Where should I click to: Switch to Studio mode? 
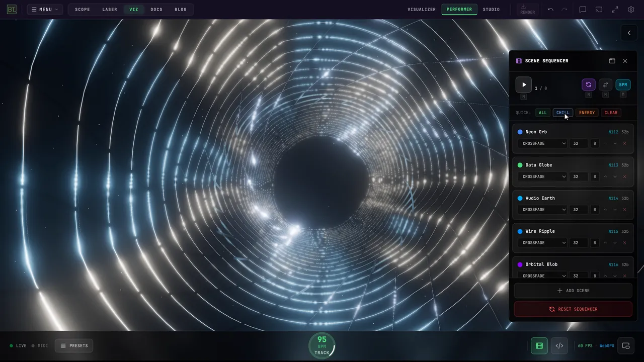pos(492,10)
